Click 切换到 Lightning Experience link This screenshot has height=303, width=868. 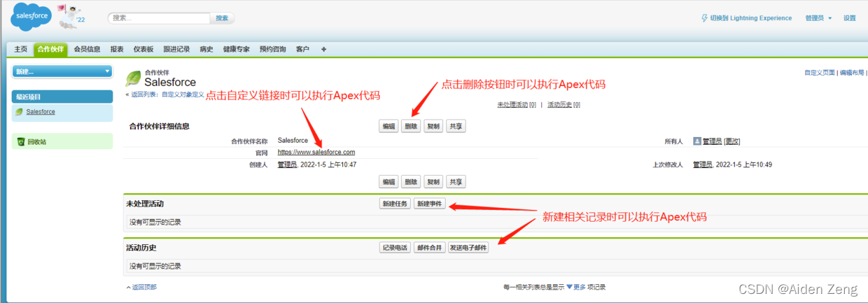751,18
